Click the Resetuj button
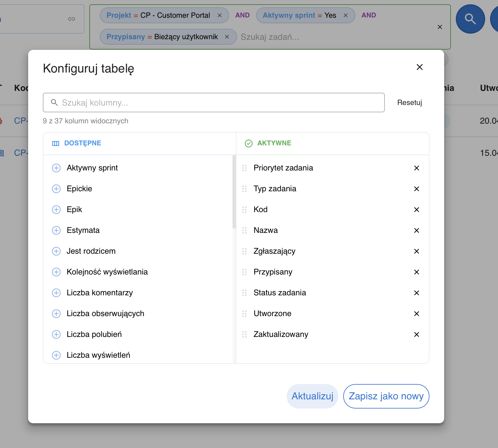Viewport: 498px width, 448px height. [x=410, y=103]
